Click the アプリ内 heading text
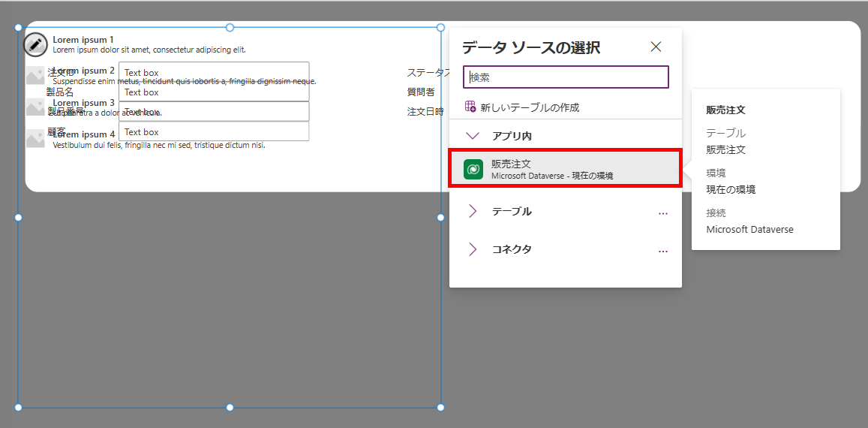Image resolution: width=868 pixels, height=428 pixels. coord(512,136)
